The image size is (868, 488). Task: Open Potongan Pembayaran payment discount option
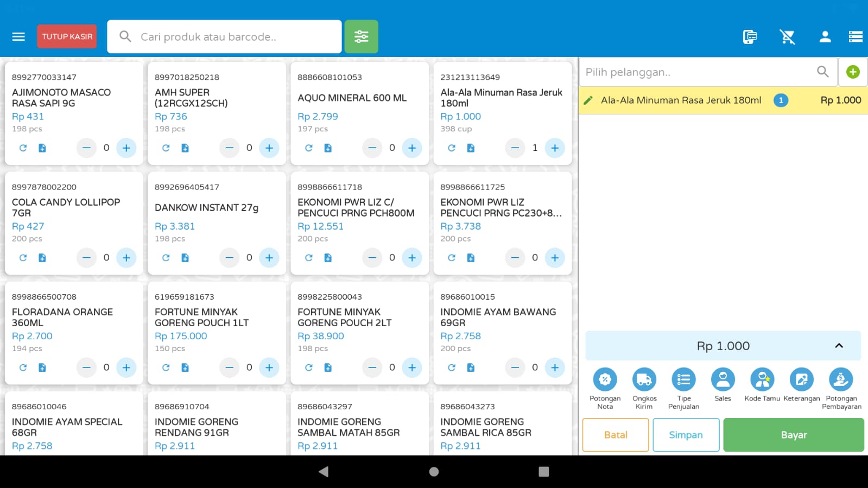(841, 389)
